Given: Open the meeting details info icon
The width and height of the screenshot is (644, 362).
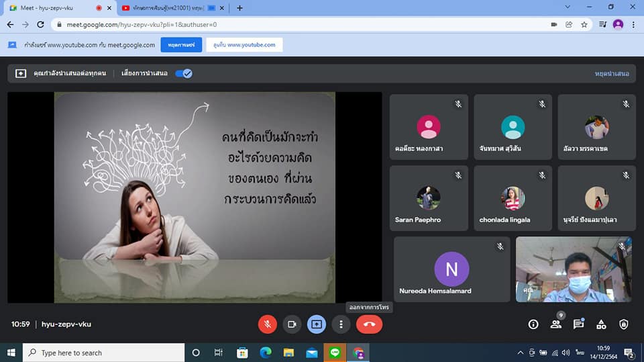Looking at the screenshot, I should [533, 324].
